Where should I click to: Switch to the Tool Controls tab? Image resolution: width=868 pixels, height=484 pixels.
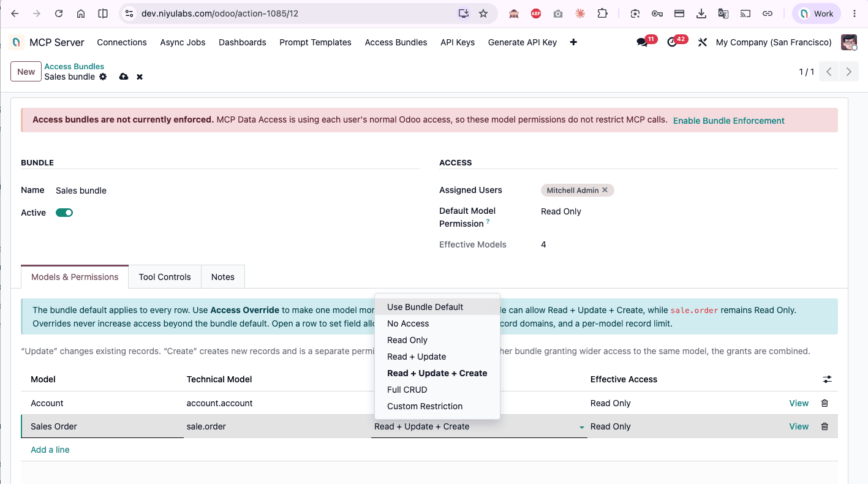pyautogui.click(x=165, y=277)
